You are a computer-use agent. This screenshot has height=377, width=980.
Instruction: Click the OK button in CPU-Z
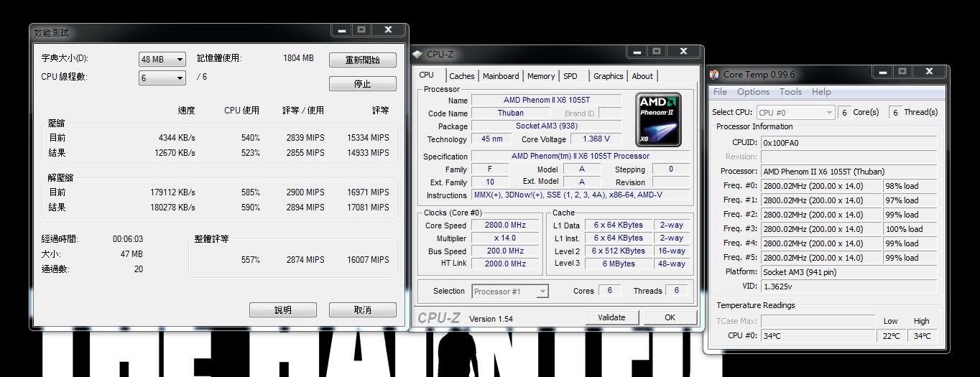(x=670, y=317)
